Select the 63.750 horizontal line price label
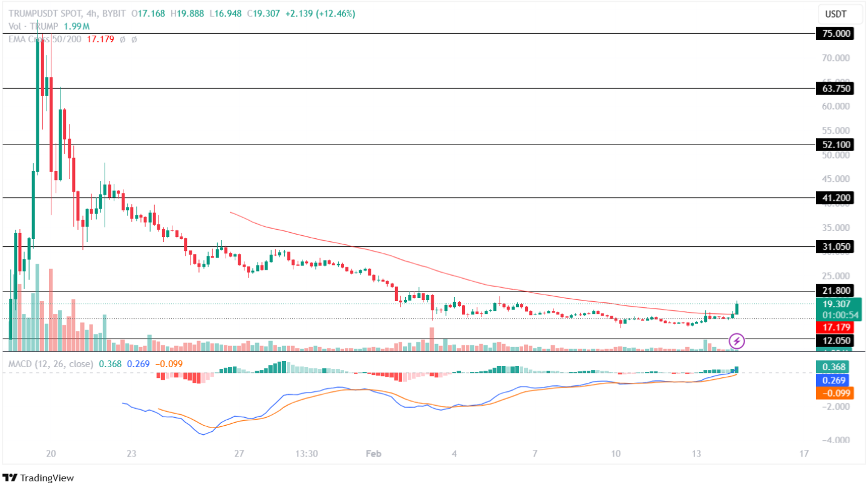868x485 pixels. [835, 88]
